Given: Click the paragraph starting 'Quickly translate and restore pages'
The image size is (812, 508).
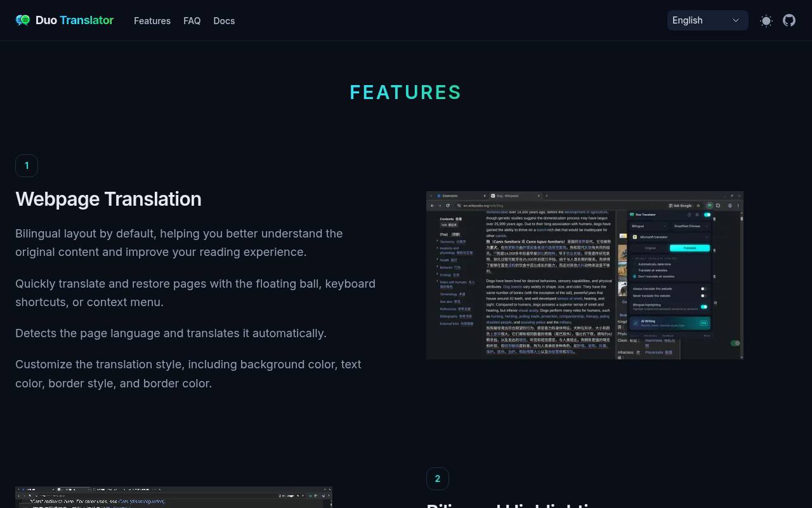Looking at the screenshot, I should [195, 293].
